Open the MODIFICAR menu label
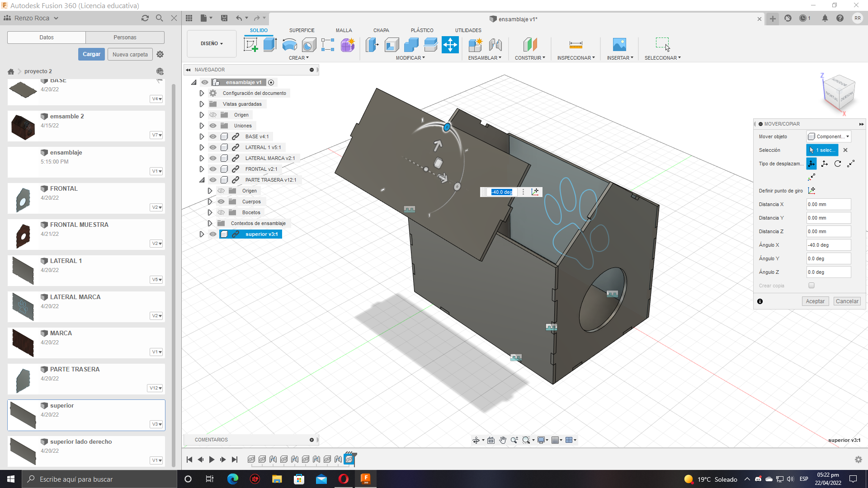 coord(410,58)
